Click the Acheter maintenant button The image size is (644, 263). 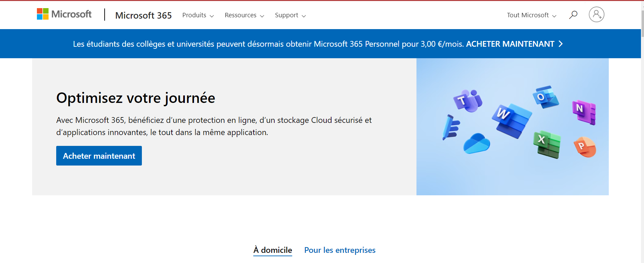click(x=99, y=155)
